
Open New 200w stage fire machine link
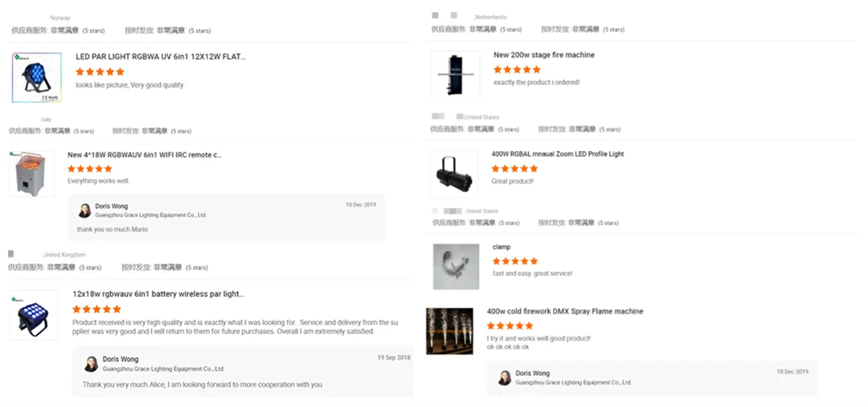tap(543, 55)
